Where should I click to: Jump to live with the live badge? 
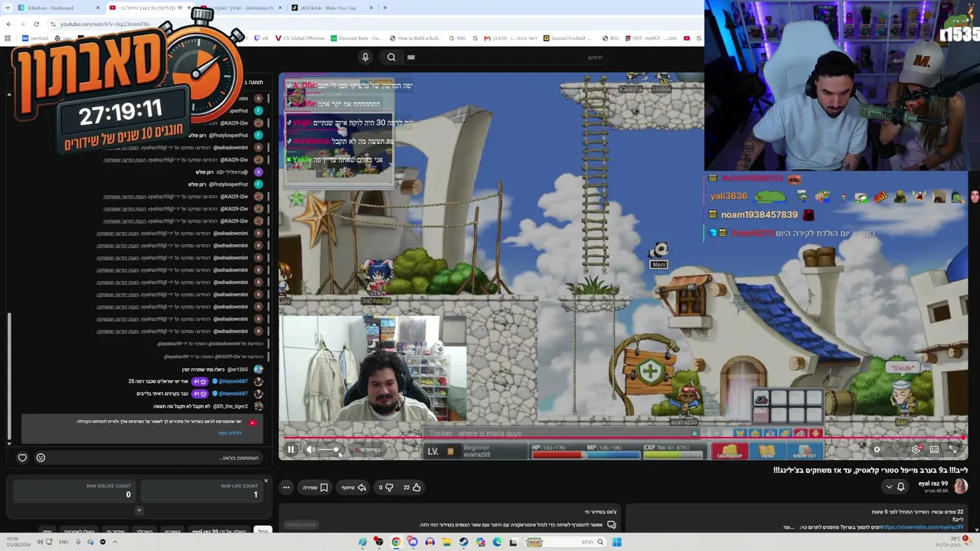click(369, 449)
